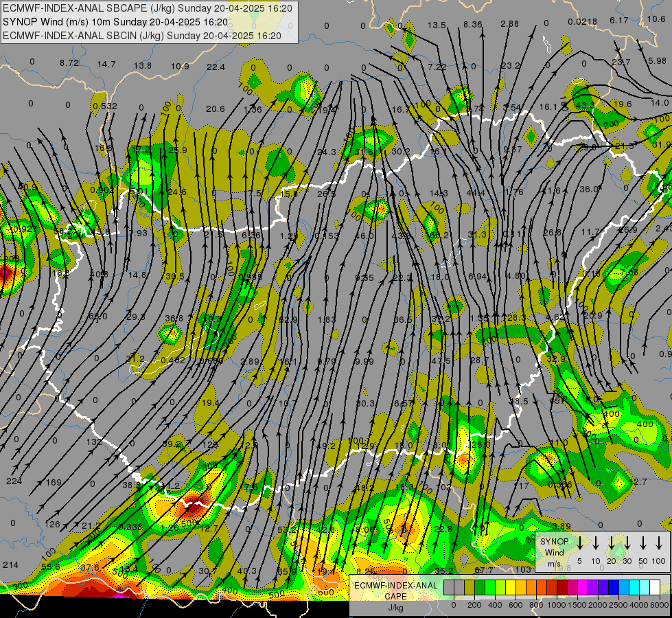Click the map value 0.0218
The image size is (672, 618).
[582, 22]
